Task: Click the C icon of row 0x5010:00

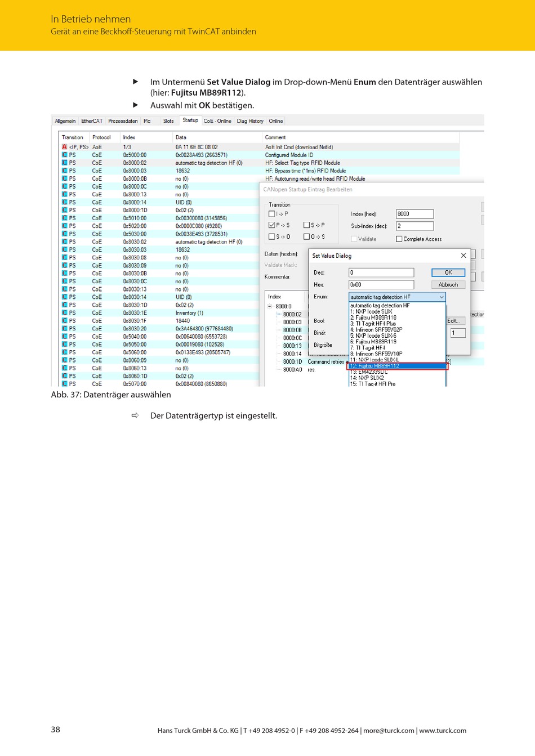Action: click(64, 218)
